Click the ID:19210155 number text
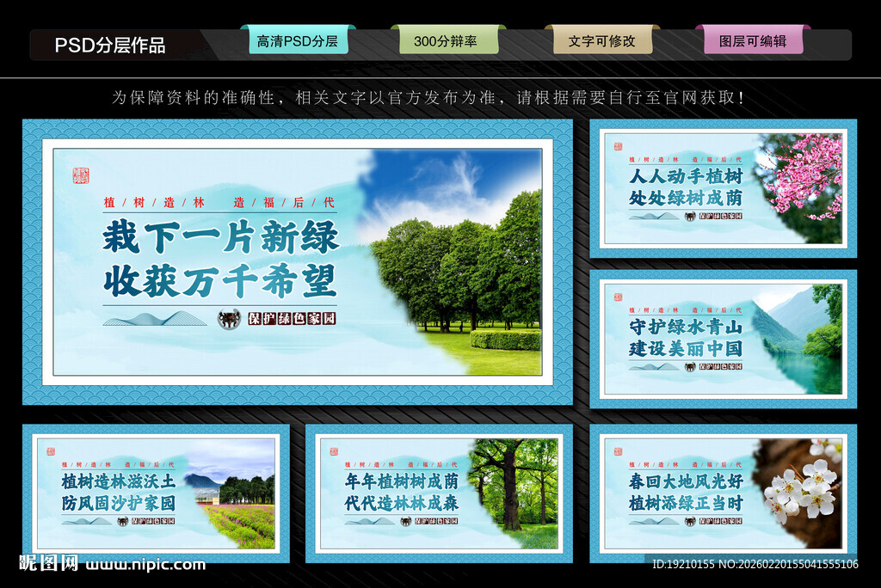The image size is (881, 588). (683, 564)
